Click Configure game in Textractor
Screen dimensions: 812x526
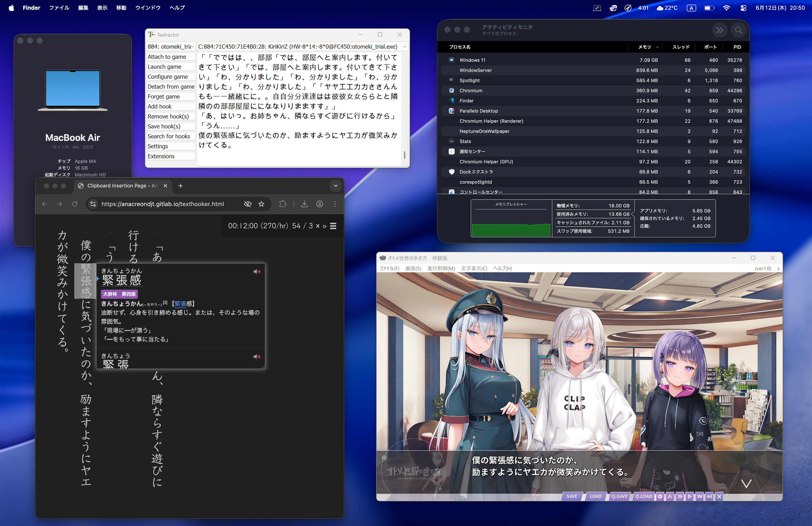coord(171,76)
